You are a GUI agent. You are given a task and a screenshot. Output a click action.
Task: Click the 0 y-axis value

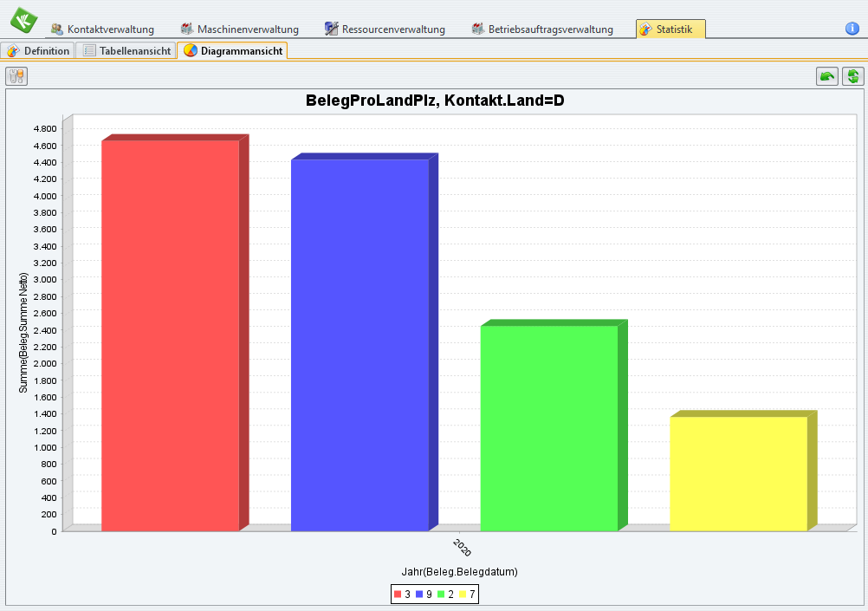pyautogui.click(x=54, y=532)
